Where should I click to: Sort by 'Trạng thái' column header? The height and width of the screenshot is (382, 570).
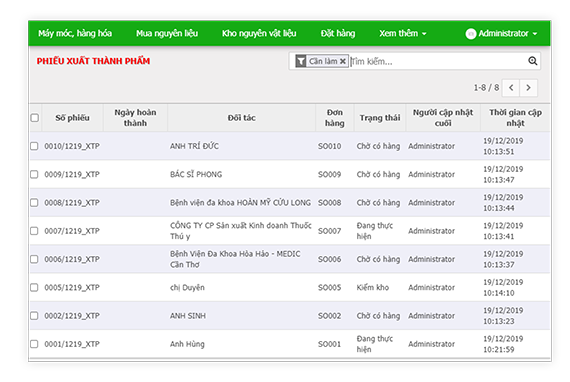(x=380, y=118)
